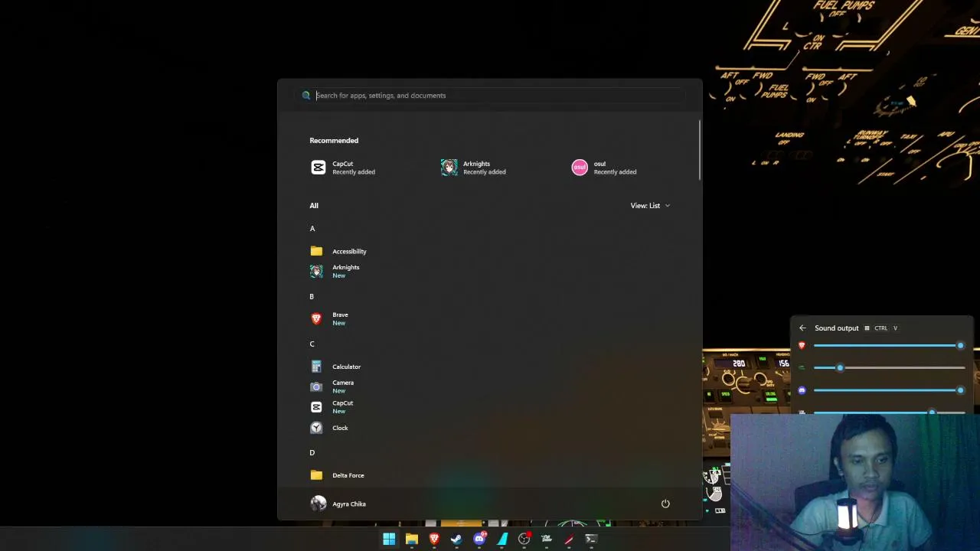Open the View: List dropdown
Screen dimensions: 980x551
point(650,206)
